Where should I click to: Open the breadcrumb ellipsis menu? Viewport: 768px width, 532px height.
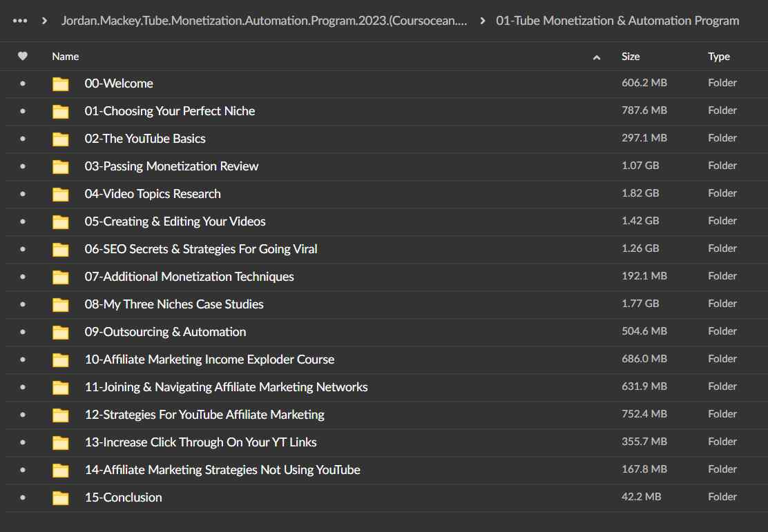tap(20, 21)
